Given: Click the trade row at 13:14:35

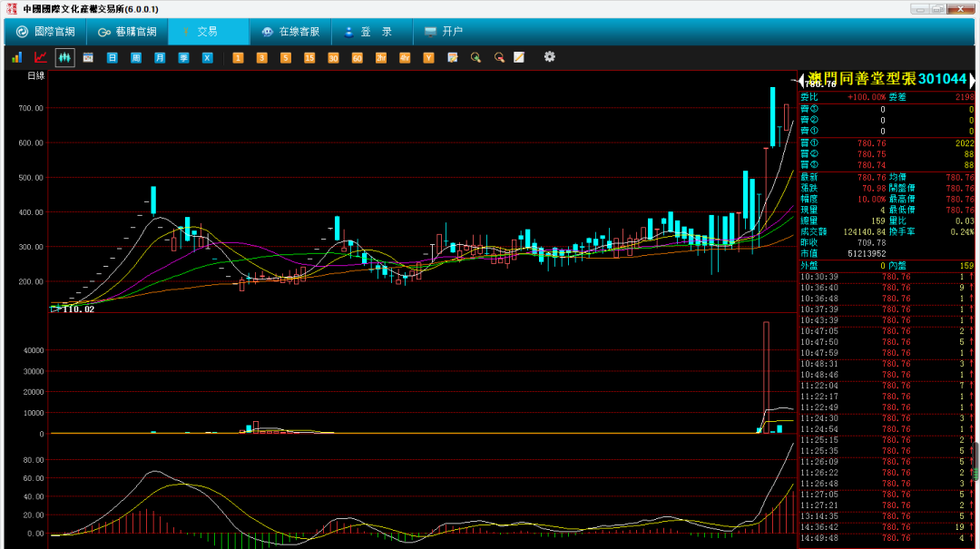Looking at the screenshot, I should (x=887, y=515).
